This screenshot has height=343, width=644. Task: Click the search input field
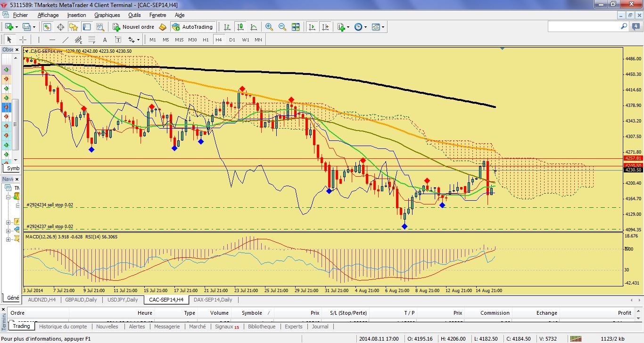click(585, 27)
